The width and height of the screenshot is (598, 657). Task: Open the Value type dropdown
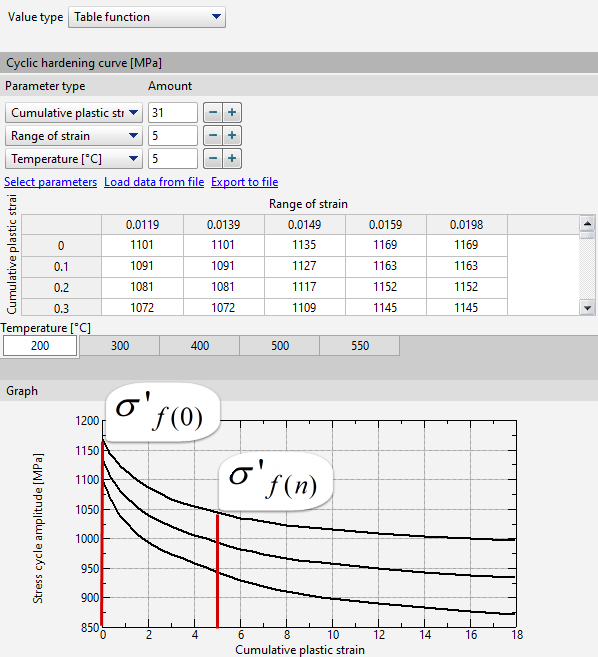point(147,17)
